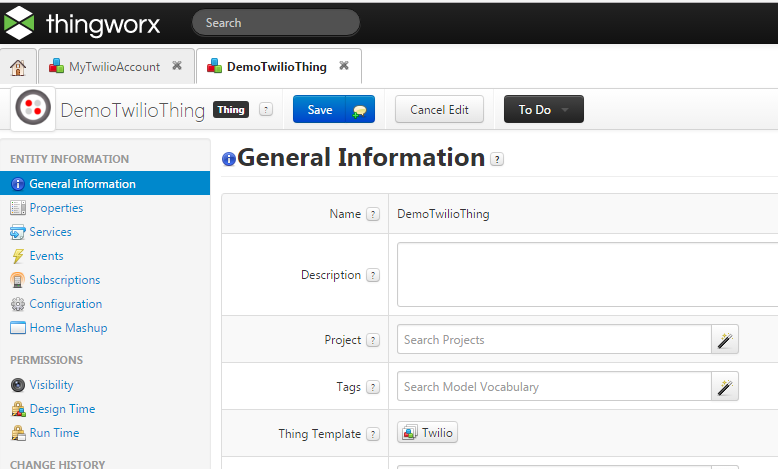778x469 pixels.
Task: Click the Project magic wand picker icon
Action: 725,339
